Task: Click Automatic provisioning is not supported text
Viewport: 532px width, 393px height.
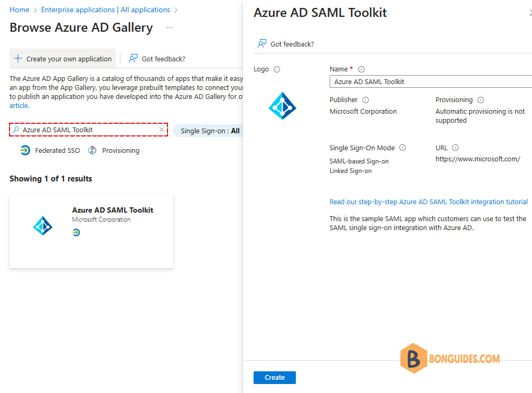Action: point(480,116)
